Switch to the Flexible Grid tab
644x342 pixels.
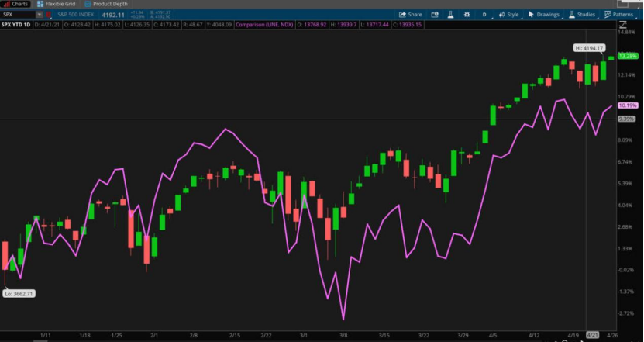[x=56, y=4]
